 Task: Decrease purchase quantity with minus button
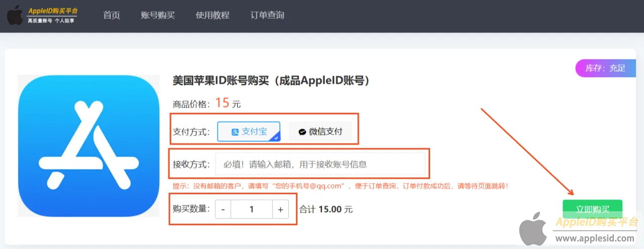click(x=223, y=209)
